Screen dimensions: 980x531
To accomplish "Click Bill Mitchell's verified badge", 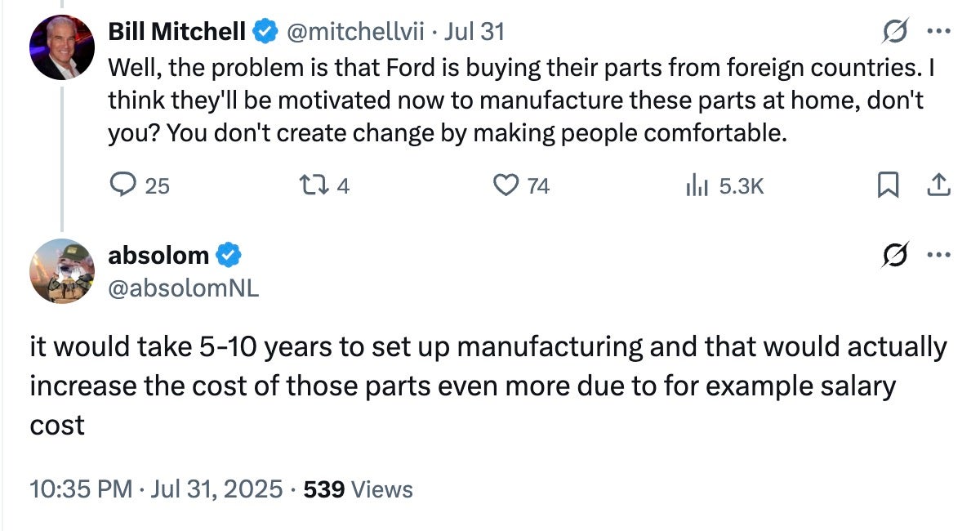I will [x=263, y=32].
